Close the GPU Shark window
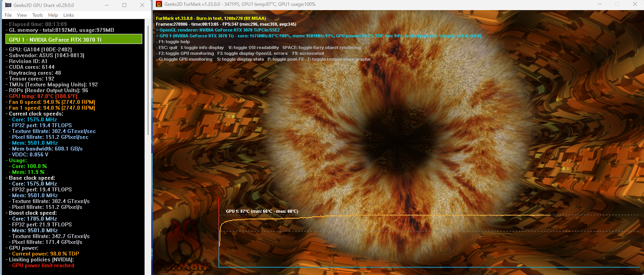644x275 pixels. (x=142, y=5)
